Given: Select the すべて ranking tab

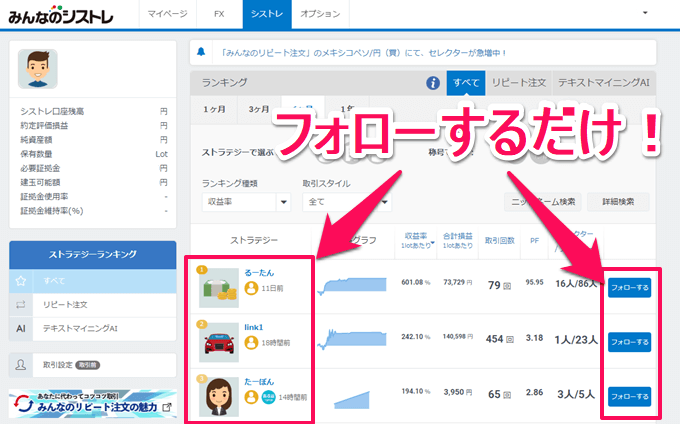Looking at the screenshot, I should point(466,83).
